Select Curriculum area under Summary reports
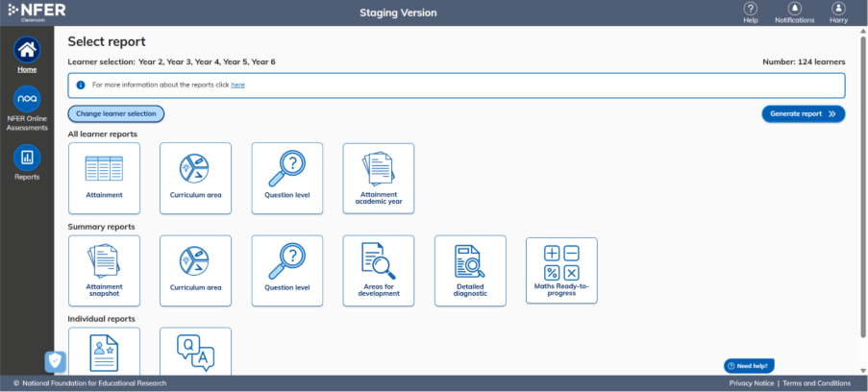The width and height of the screenshot is (868, 392). [x=195, y=271]
